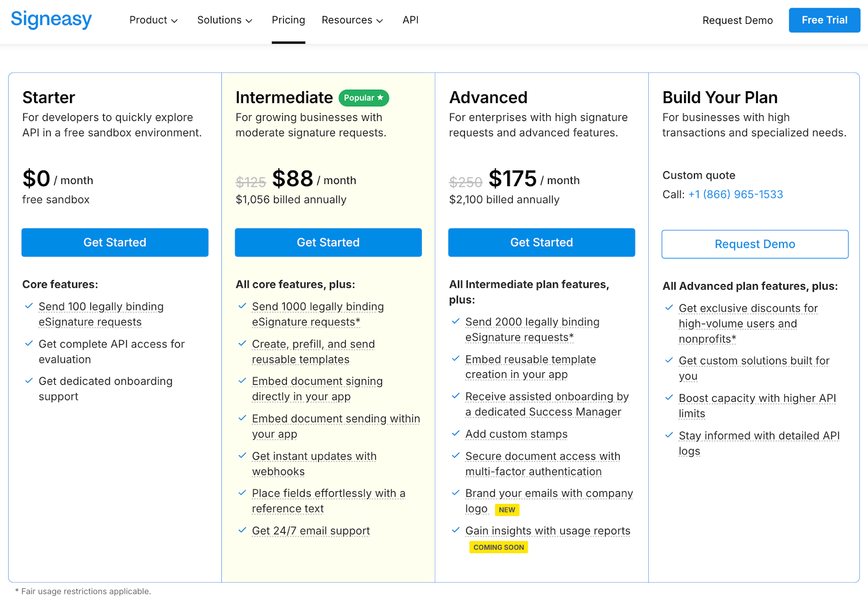Click the Popular star badge on Intermediate plan
Viewport: 868px width, 601px height.
(x=363, y=98)
